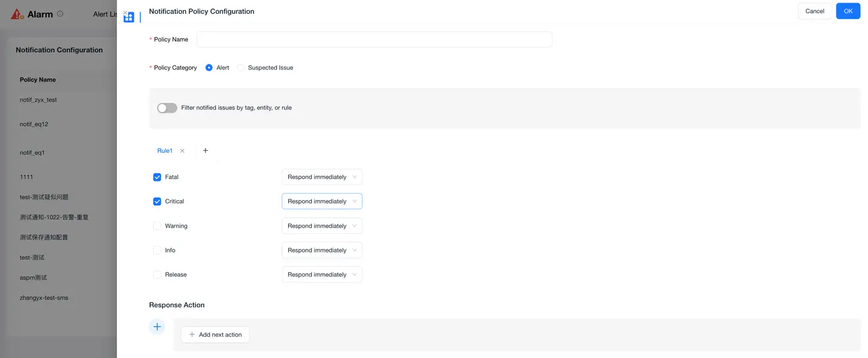This screenshot has width=868, height=358.
Task: Toggle filtering notified issues by tag
Action: (x=167, y=107)
